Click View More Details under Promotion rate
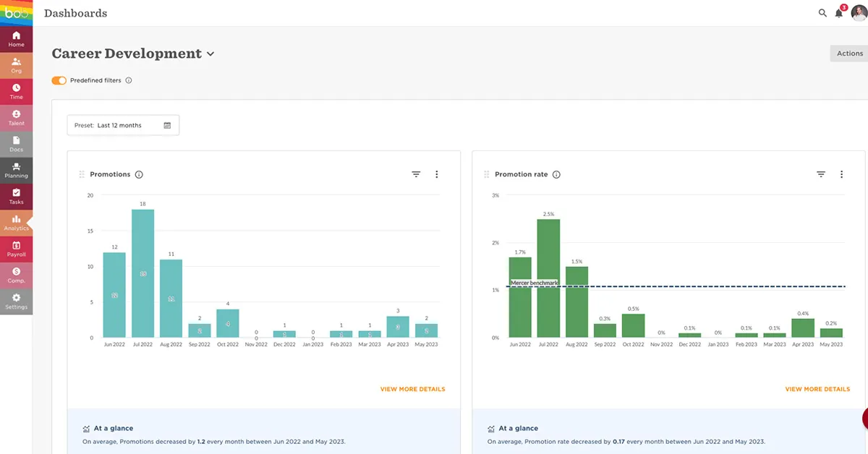This screenshot has height=454, width=868. click(817, 389)
